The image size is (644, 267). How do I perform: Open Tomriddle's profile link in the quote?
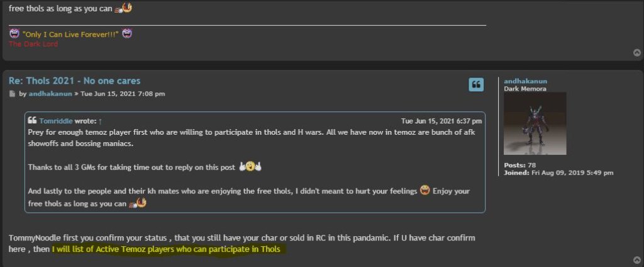[55, 121]
